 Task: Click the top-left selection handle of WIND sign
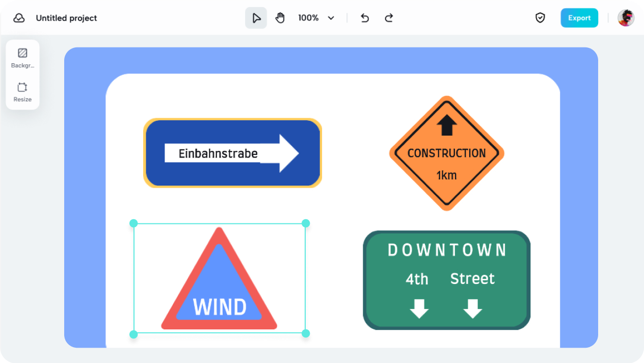[x=133, y=223]
